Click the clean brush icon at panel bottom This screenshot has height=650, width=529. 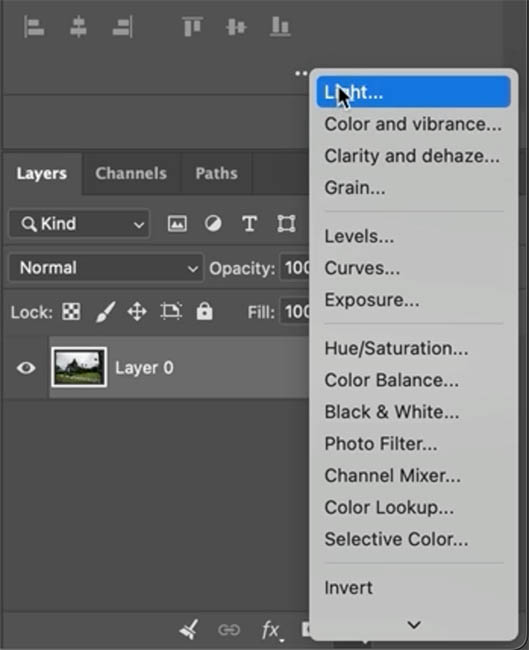click(x=189, y=630)
